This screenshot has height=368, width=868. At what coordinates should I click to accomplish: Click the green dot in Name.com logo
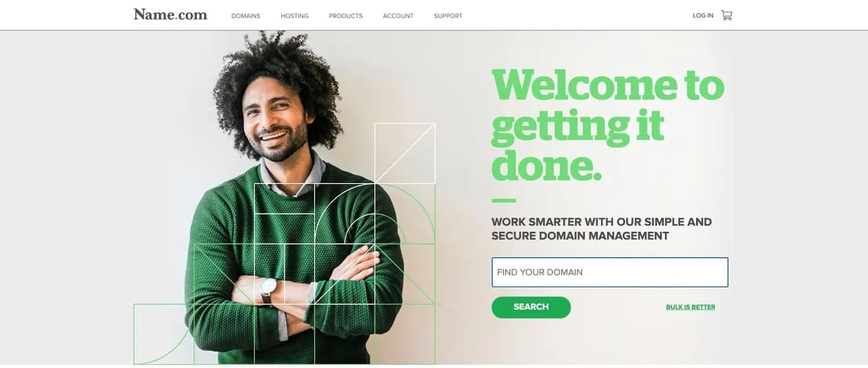[x=176, y=19]
